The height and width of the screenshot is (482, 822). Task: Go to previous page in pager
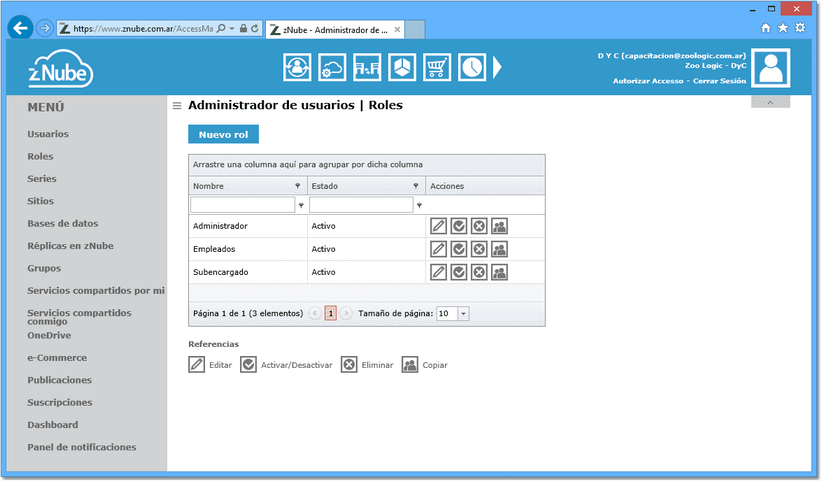(315, 314)
